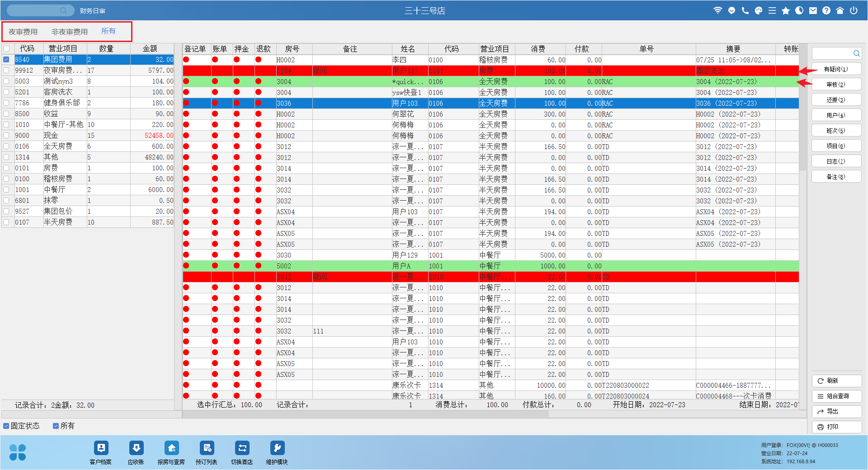Open the chat message bubble icon
868x470 pixels.
coord(731,10)
